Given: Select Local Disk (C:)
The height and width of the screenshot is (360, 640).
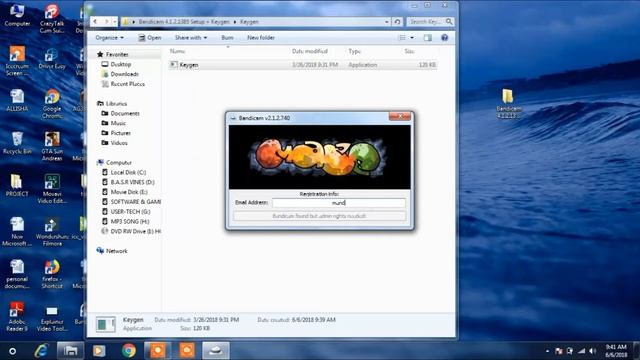Looking at the screenshot, I should point(128,172).
